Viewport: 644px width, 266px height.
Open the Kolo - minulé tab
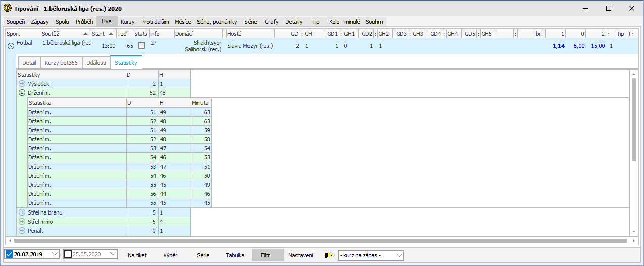344,22
